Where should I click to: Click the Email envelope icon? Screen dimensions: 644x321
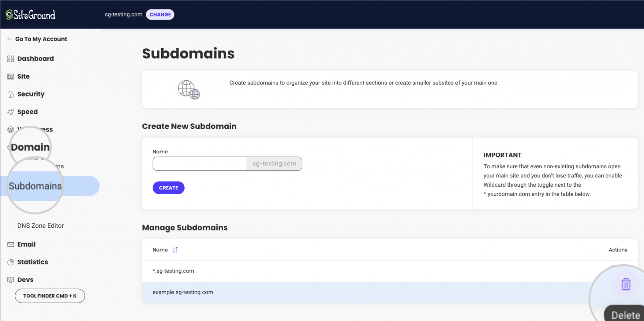(11, 244)
